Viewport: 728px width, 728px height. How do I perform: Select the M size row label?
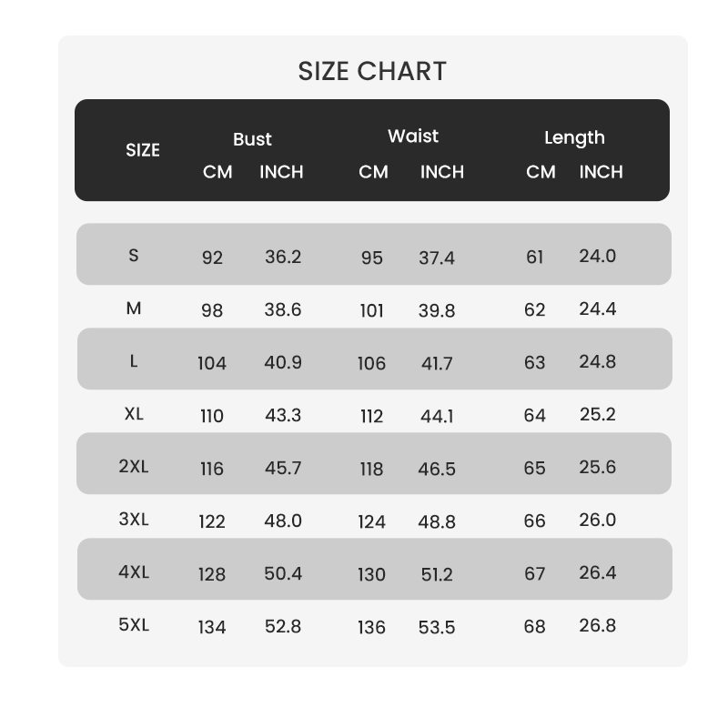[134, 308]
